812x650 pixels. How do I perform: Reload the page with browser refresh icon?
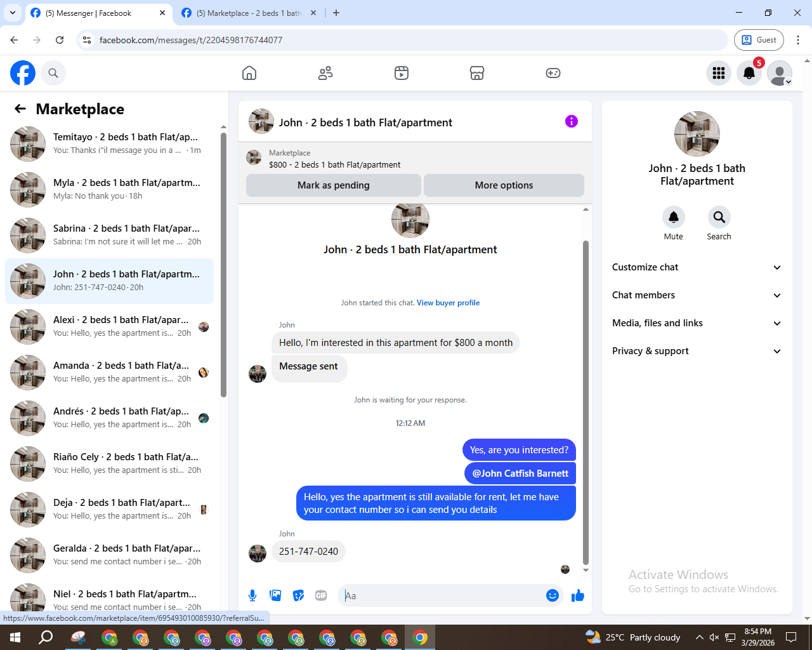tap(60, 40)
